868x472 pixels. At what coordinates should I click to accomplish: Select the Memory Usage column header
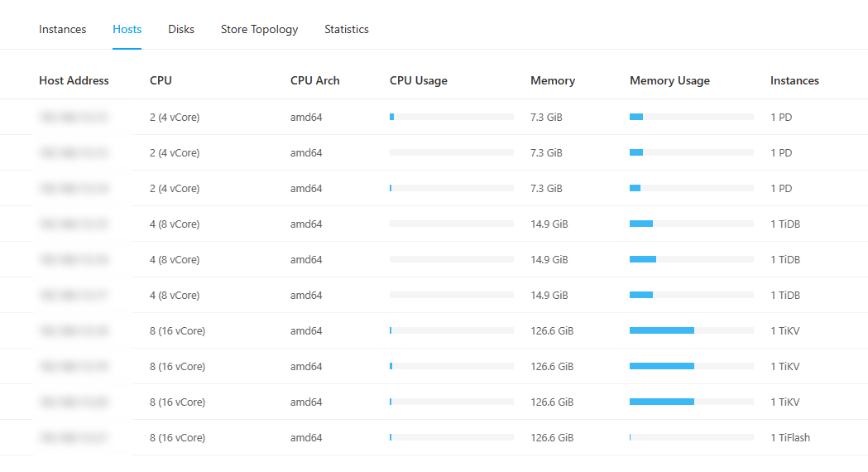[x=669, y=80]
